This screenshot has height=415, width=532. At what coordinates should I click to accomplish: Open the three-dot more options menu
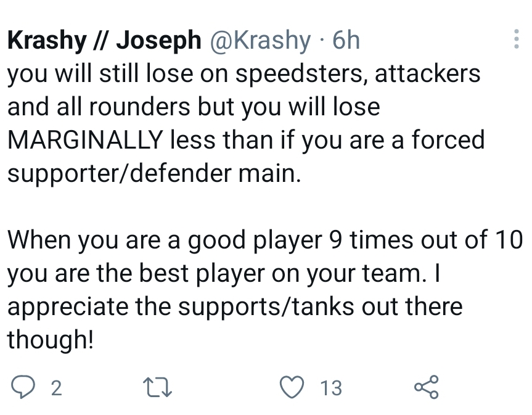(516, 39)
